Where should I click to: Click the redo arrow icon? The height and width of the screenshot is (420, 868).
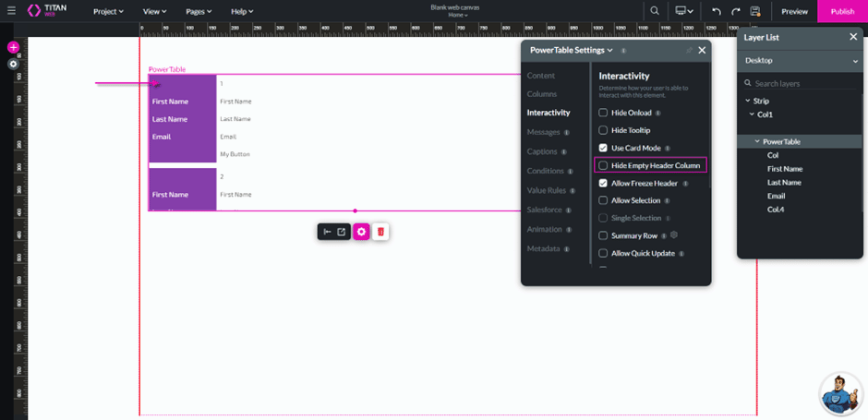[x=736, y=11]
